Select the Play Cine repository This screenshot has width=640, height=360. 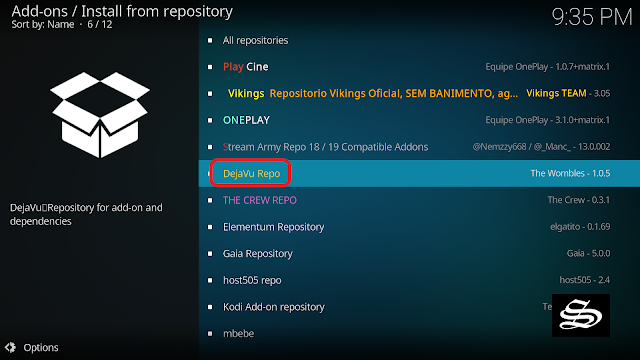pyautogui.click(x=419, y=67)
